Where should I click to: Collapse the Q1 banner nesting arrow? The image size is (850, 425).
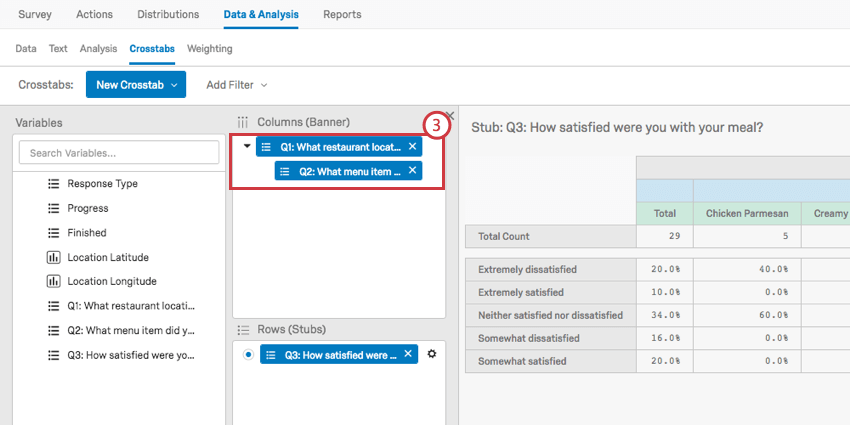247,146
